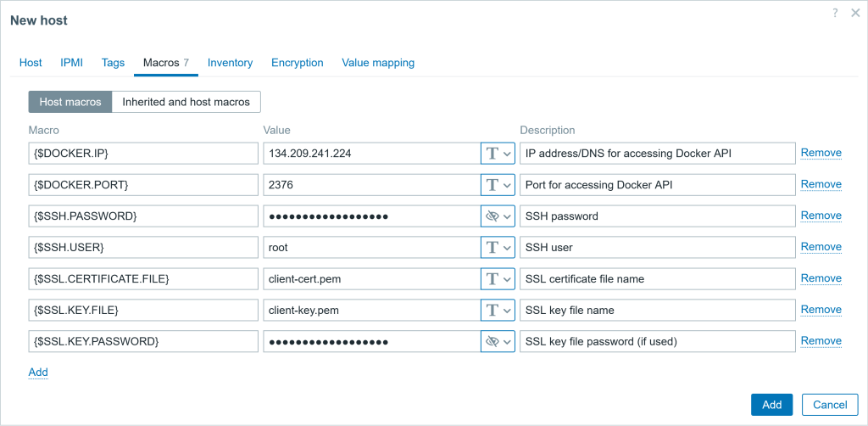Click the value field containing 134.209.241.224
The height and width of the screenshot is (426, 868).
370,154
